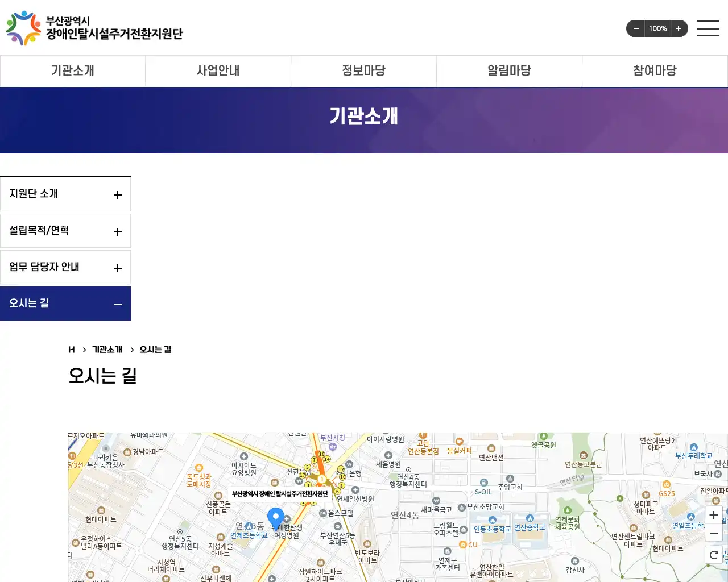Reset the map with refresh icon
The width and height of the screenshot is (728, 582).
(x=714, y=555)
